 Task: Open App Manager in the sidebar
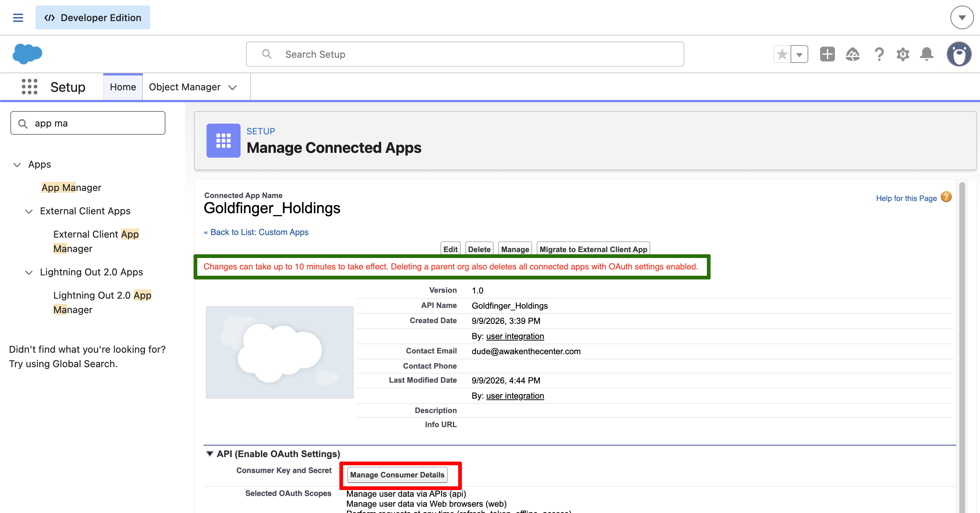(x=71, y=188)
